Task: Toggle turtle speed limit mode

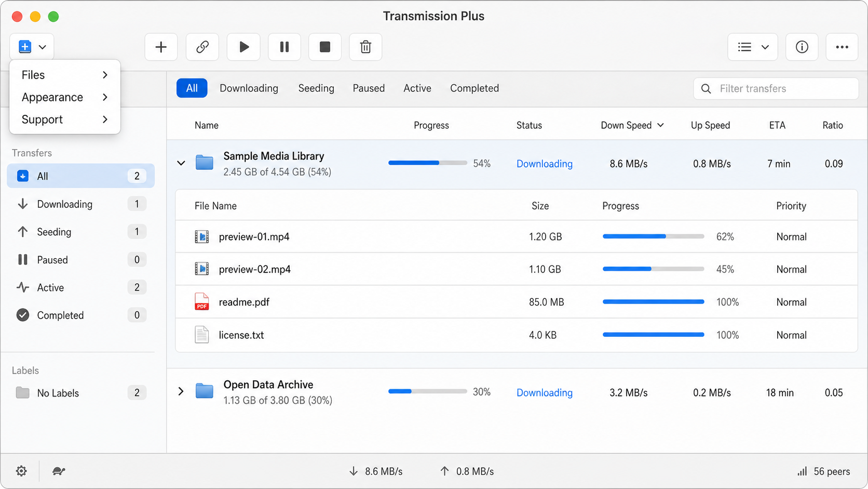Action: [59, 471]
